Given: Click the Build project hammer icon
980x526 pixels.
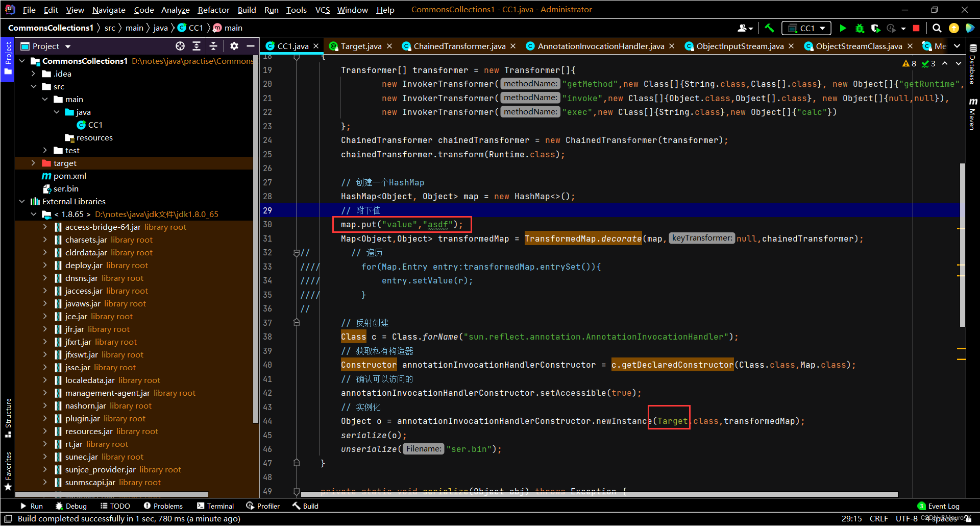Looking at the screenshot, I should click(770, 28).
